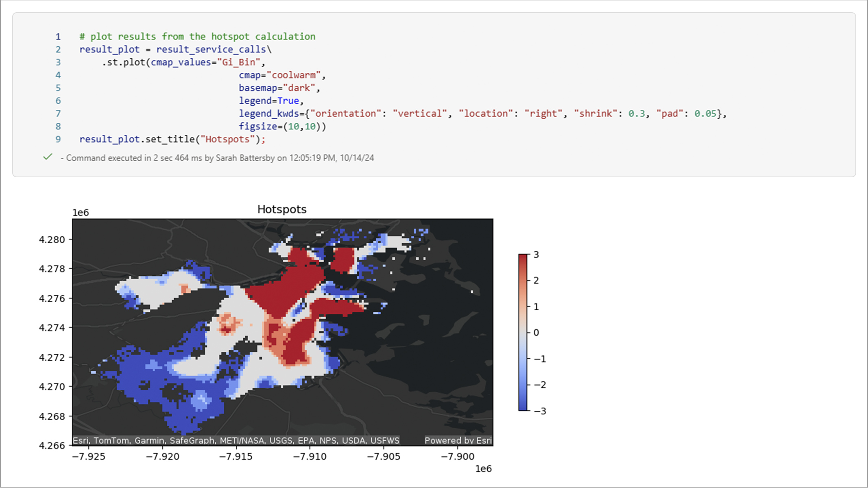Image resolution: width=868 pixels, height=488 pixels.
Task: Click the colorbar legend gradient
Action: coord(523,332)
